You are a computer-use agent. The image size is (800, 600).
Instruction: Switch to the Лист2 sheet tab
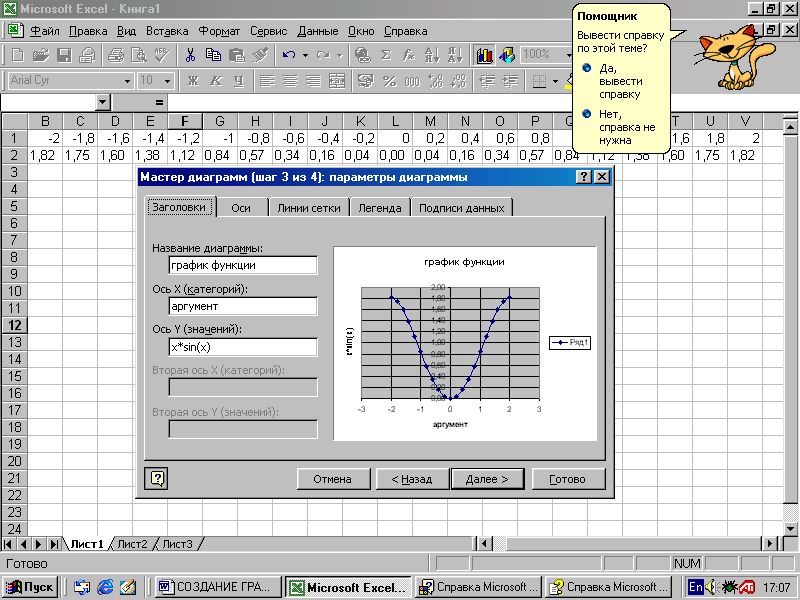pyautogui.click(x=132, y=544)
